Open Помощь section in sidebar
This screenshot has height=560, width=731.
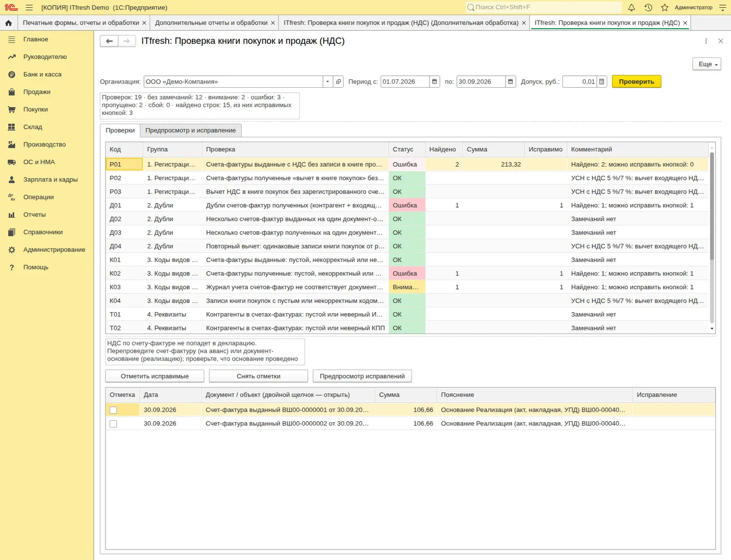36,267
